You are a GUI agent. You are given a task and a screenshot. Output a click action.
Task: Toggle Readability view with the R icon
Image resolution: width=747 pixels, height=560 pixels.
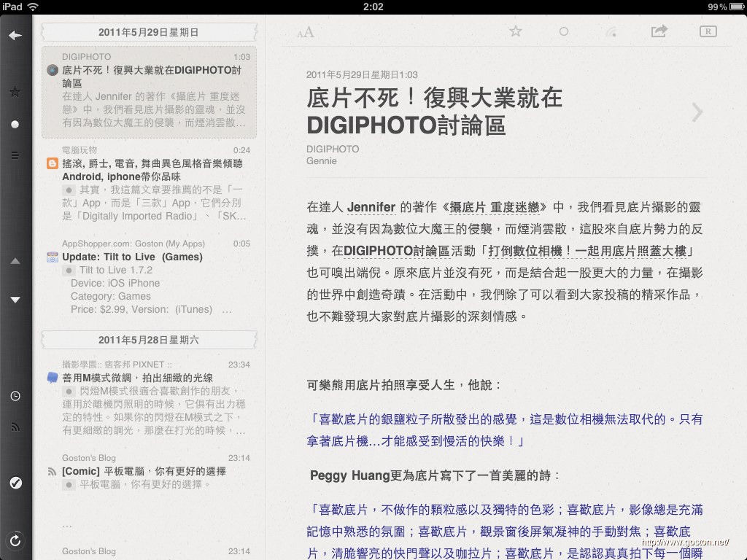point(708,31)
